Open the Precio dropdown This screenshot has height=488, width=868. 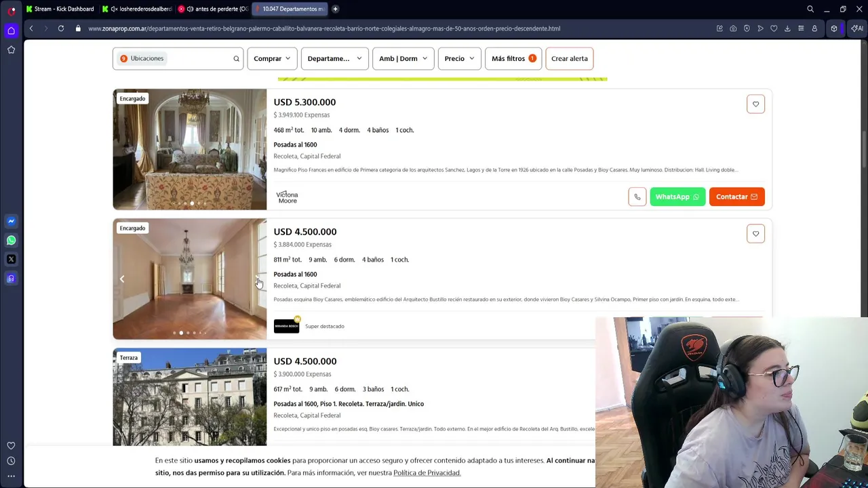click(x=460, y=58)
